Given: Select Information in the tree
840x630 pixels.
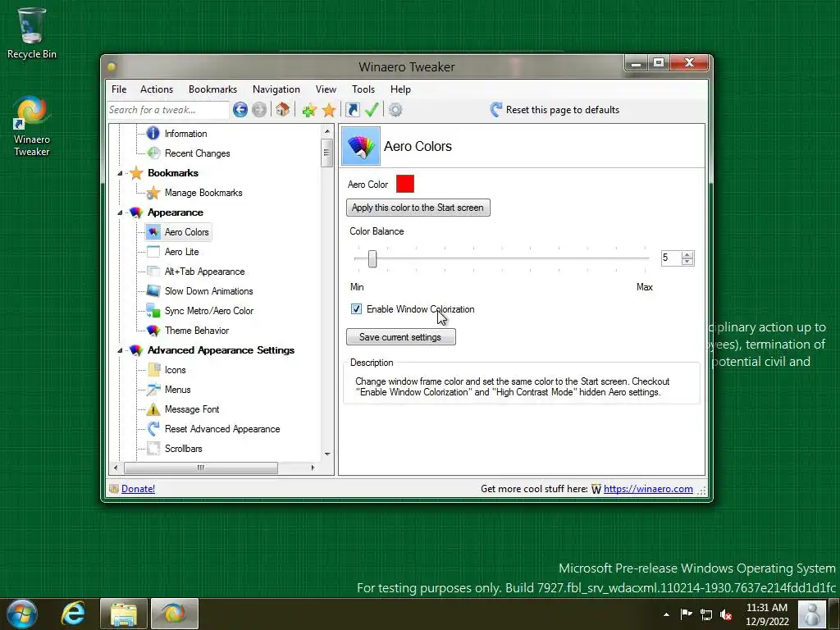Looking at the screenshot, I should click(185, 134).
